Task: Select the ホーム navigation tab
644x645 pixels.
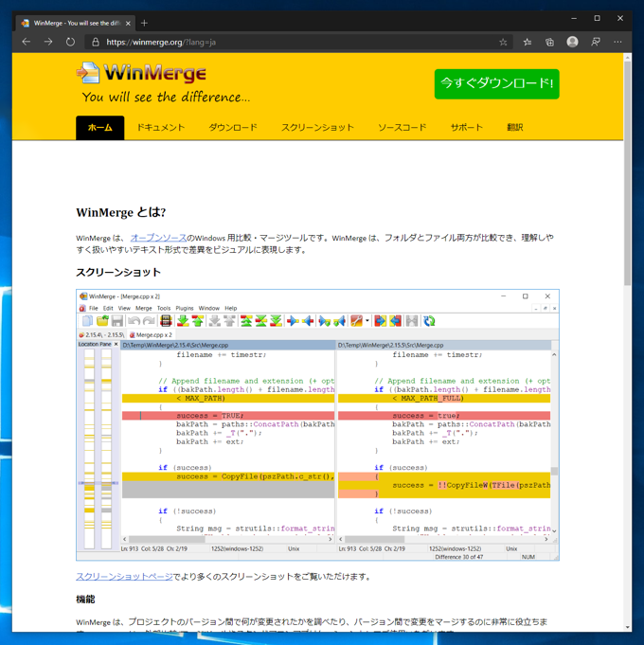Action: tap(100, 128)
